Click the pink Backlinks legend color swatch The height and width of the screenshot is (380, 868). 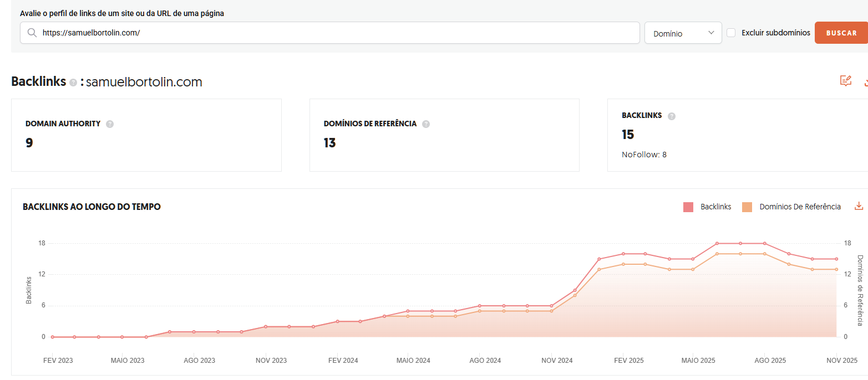[689, 206]
